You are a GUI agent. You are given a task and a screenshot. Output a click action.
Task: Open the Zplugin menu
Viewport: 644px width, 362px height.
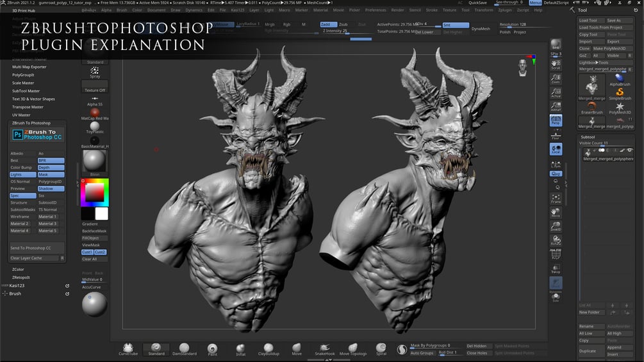click(505, 10)
